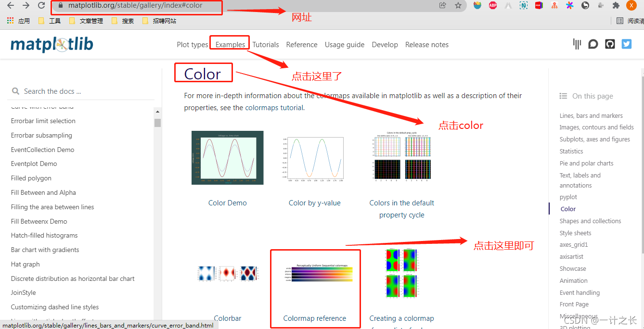Open the red PDF extension icon
Viewport: 644px width, 329px height.
click(x=539, y=6)
